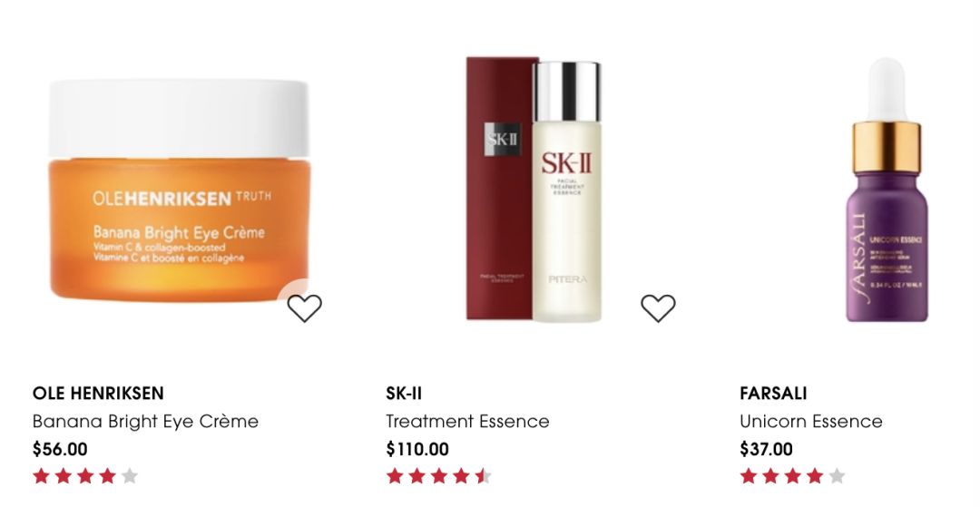This screenshot has height=507, width=980.
Task: Click the $56.00 price
Action: (60, 449)
